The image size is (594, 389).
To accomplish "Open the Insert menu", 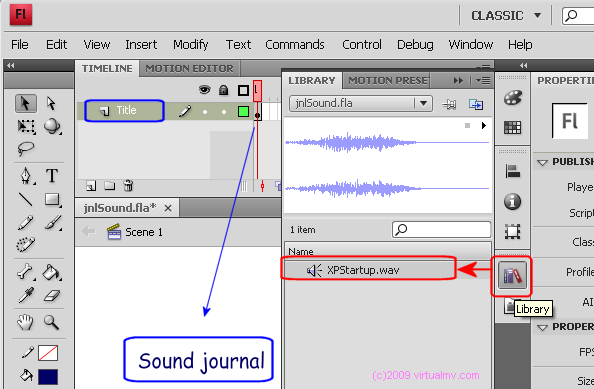I will point(141,45).
